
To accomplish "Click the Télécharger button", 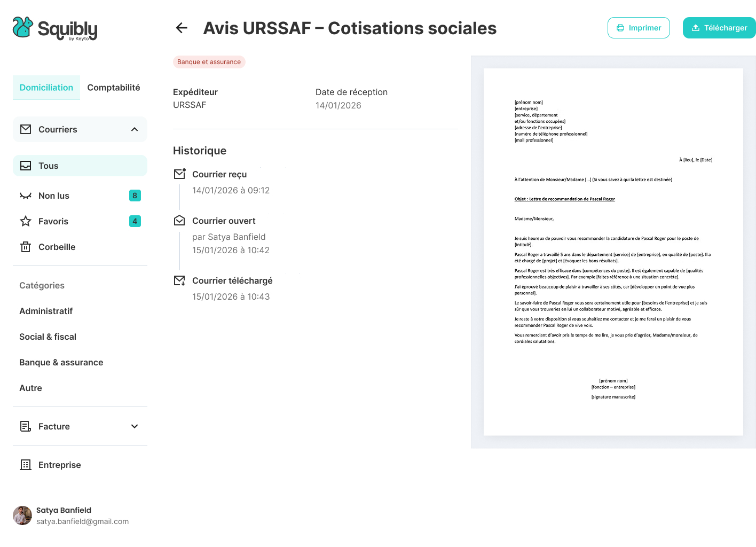I will 719,28.
